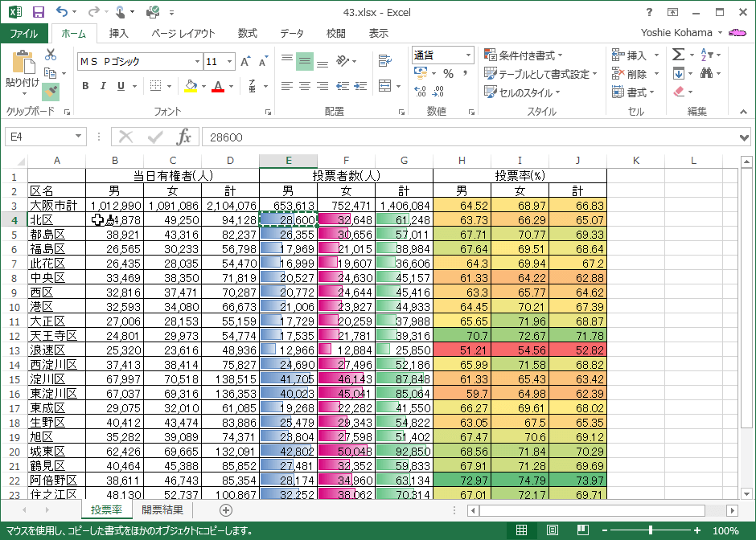
Task: Click 削除 delete cells button
Action: tap(629, 74)
